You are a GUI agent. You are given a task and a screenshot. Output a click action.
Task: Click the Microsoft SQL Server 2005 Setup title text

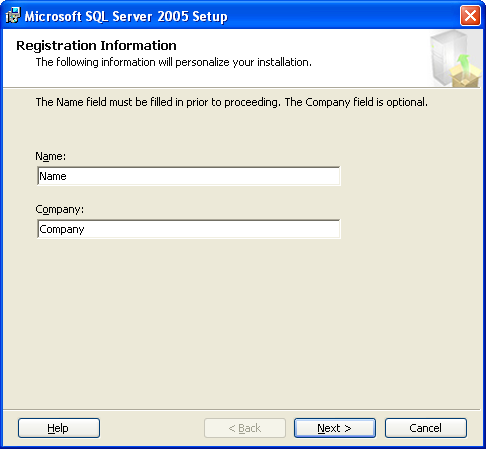(x=126, y=16)
